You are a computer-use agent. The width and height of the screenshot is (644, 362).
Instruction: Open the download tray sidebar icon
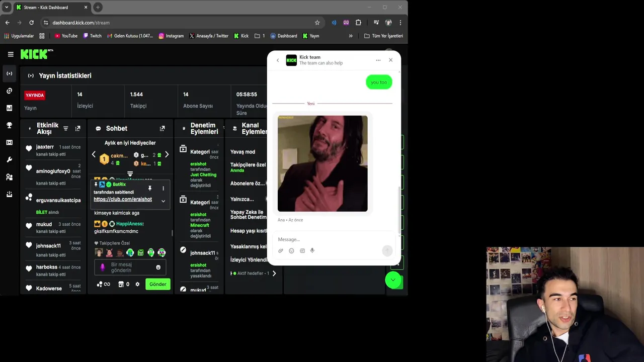[x=9, y=194]
